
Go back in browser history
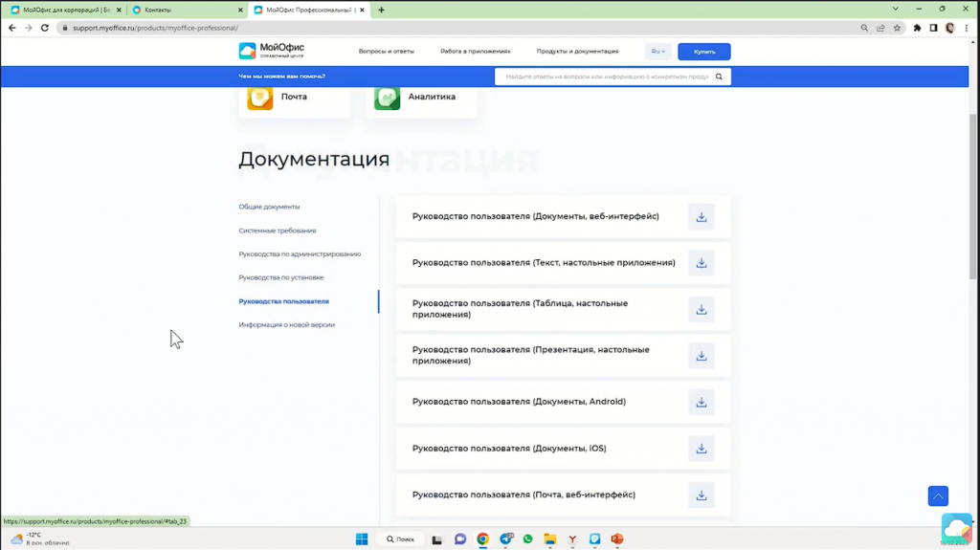click(x=11, y=28)
